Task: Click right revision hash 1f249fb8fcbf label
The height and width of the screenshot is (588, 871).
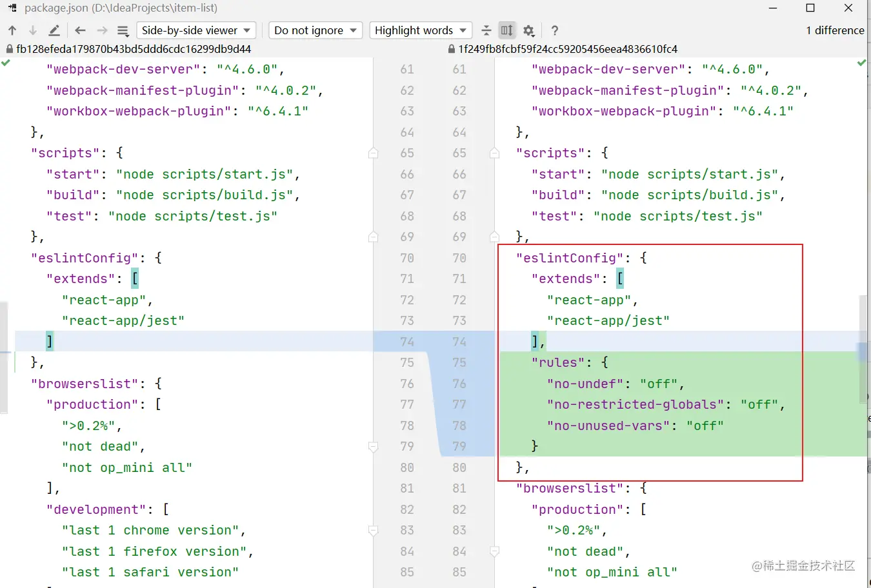Action: click(x=568, y=49)
